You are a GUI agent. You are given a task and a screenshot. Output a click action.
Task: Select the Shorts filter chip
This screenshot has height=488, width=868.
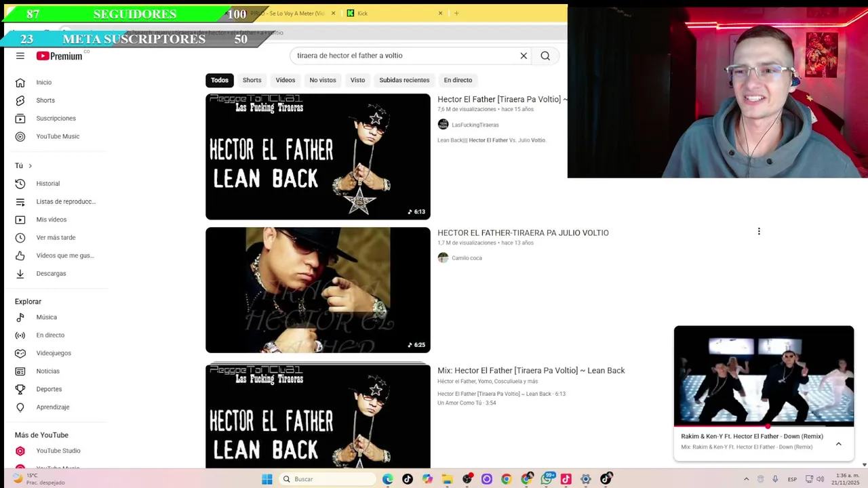tap(252, 80)
